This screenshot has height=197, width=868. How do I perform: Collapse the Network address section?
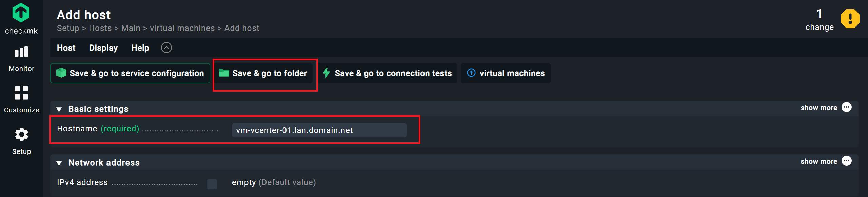(59, 163)
